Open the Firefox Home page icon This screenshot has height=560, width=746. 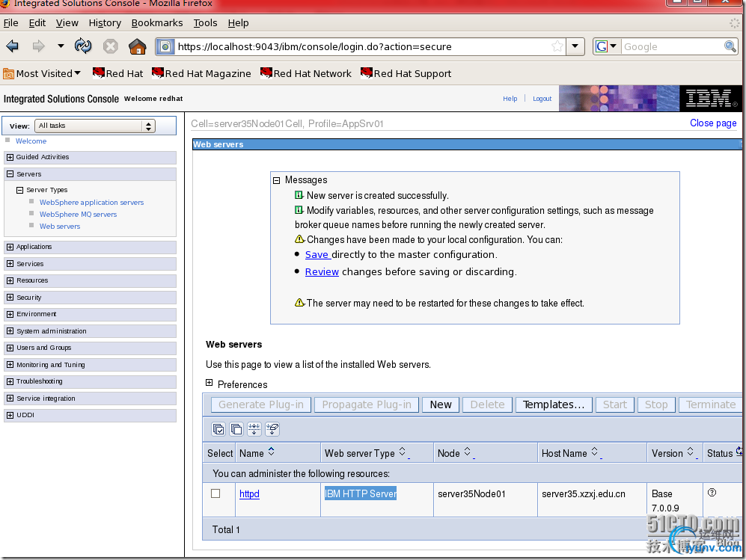(x=138, y=46)
